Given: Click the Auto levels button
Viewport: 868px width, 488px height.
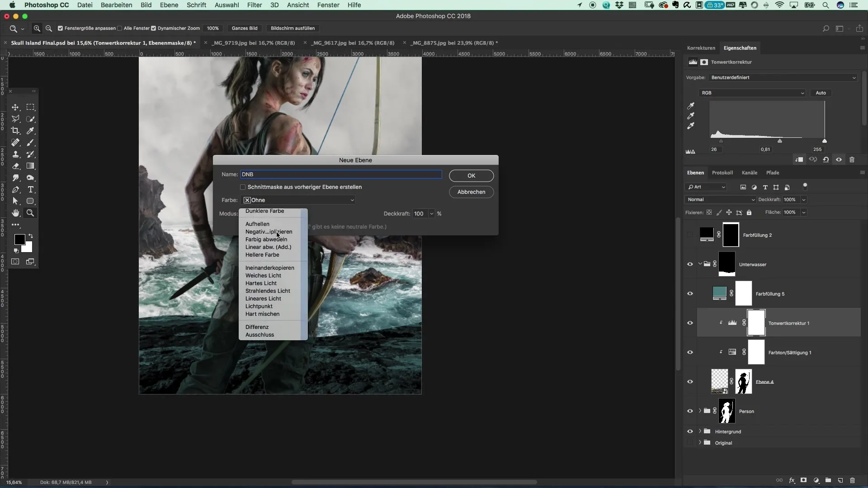Looking at the screenshot, I should coord(821,93).
